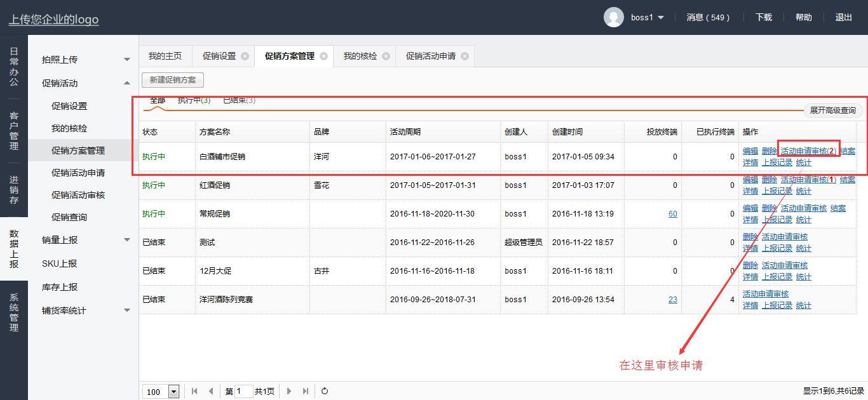Close the 促销设置 tab
The height and width of the screenshot is (400, 868).
pos(245,56)
